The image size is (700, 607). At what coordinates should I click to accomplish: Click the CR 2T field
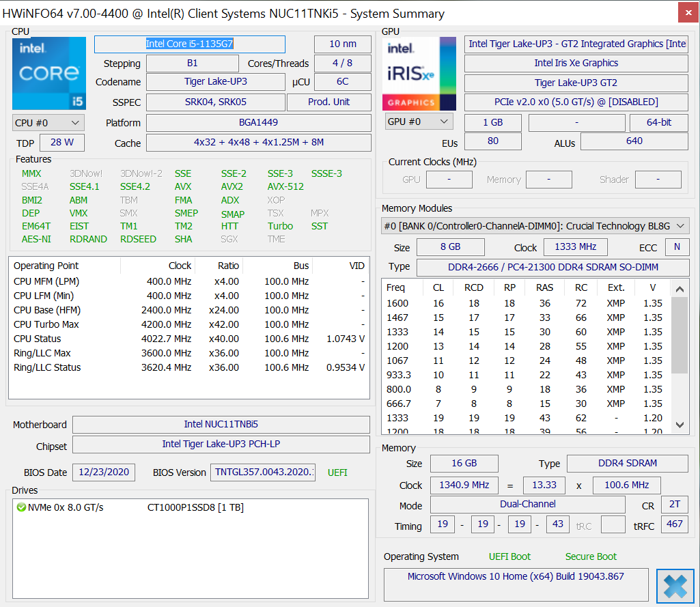coord(675,505)
